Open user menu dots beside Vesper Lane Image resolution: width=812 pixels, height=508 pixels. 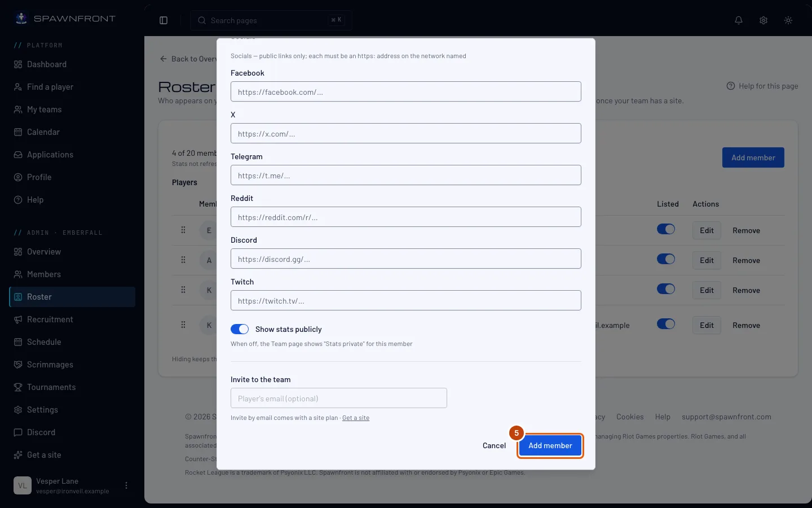[126, 485]
